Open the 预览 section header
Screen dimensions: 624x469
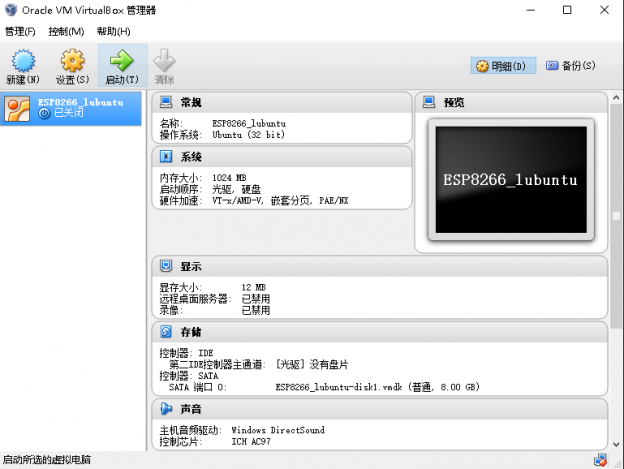(511, 102)
